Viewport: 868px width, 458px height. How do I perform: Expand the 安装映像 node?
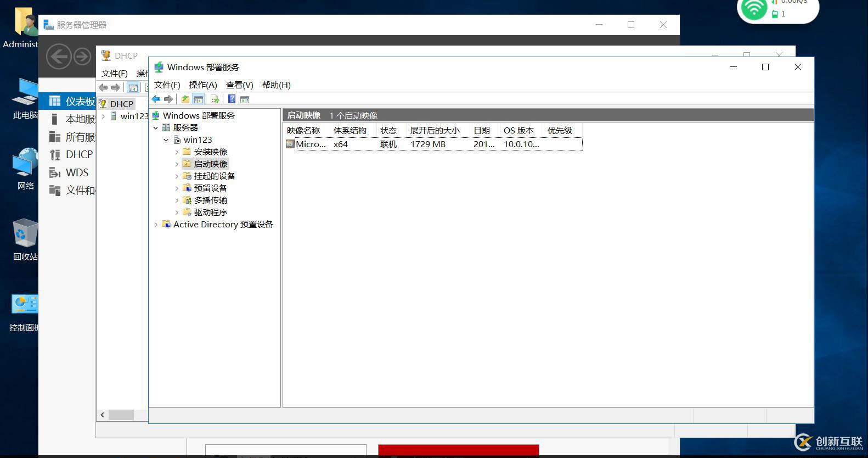(177, 152)
